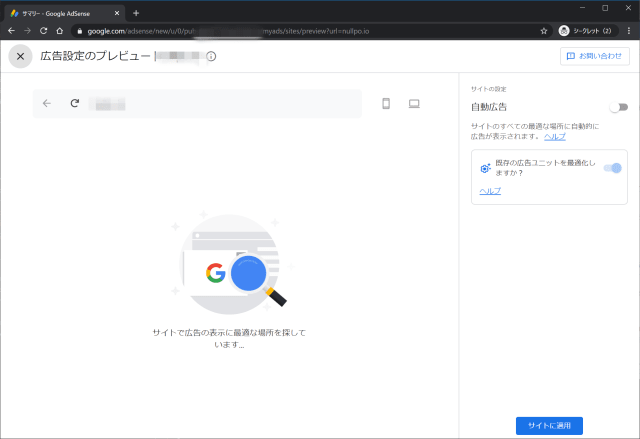Open the Chrome three-dot menu
Screen dimensions: 640x439
click(x=629, y=31)
